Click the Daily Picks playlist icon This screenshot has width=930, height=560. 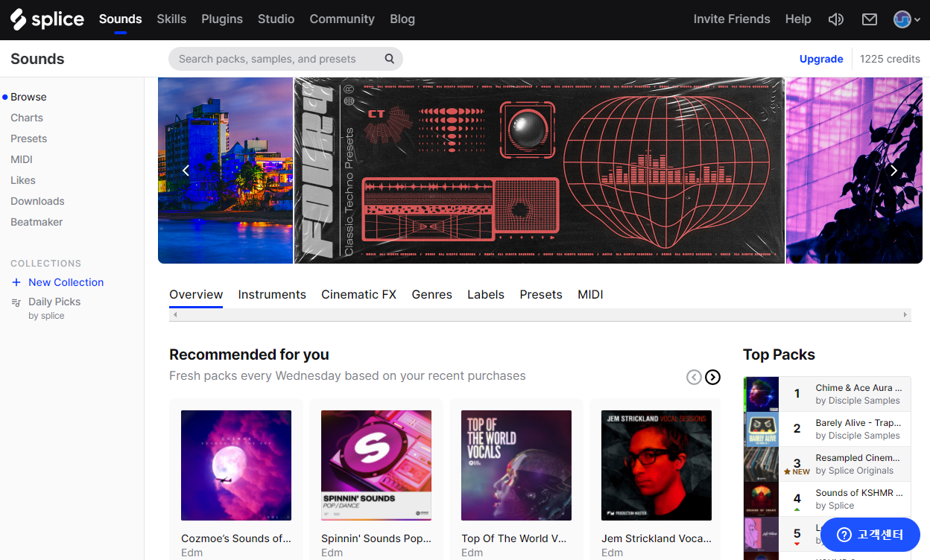point(16,302)
